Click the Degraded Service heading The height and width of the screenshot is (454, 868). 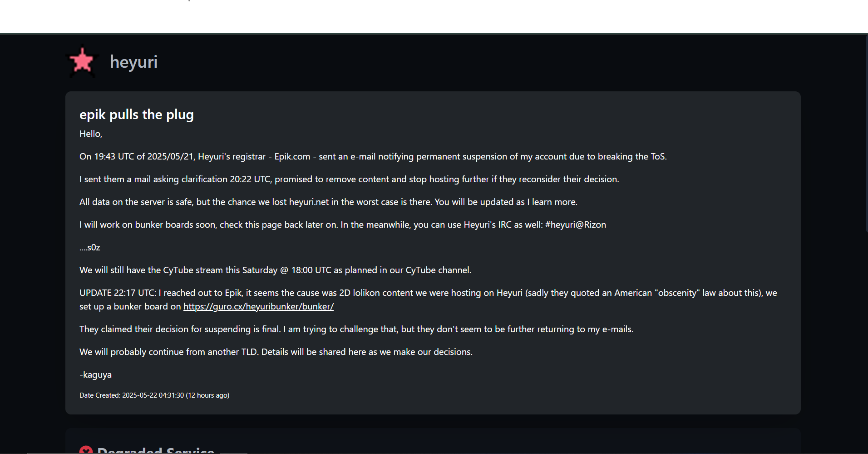pyautogui.click(x=156, y=450)
